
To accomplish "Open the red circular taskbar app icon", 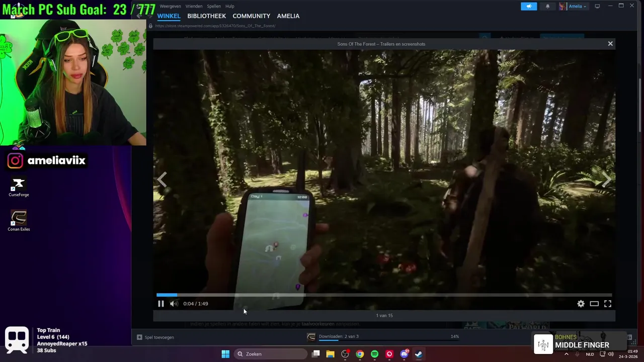I will click(x=389, y=354).
